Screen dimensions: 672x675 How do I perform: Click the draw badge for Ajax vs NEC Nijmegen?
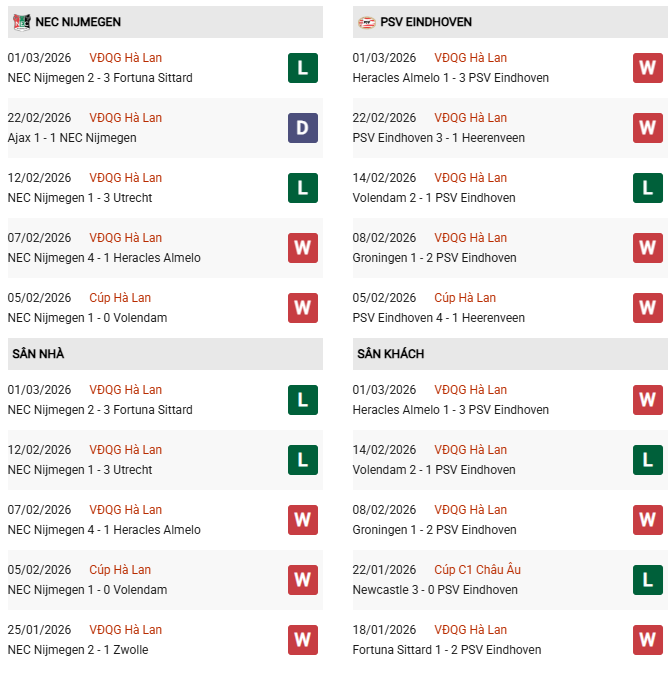tap(303, 128)
